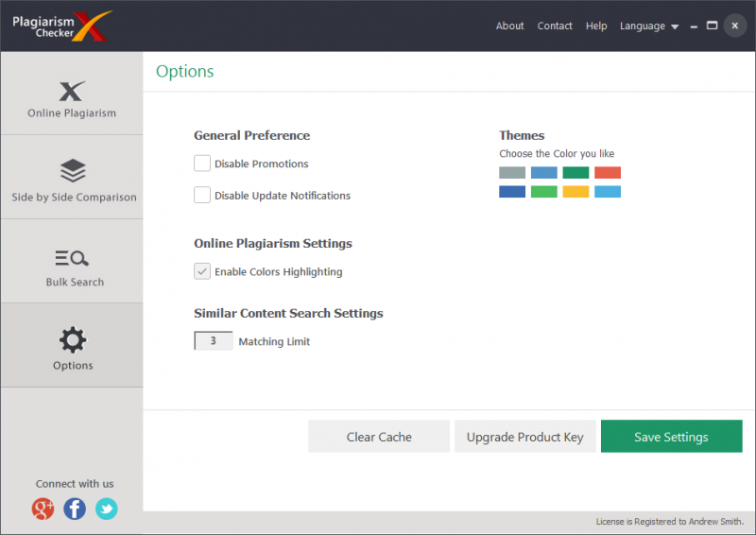Open Side by Side Comparison layers icon

point(73,170)
